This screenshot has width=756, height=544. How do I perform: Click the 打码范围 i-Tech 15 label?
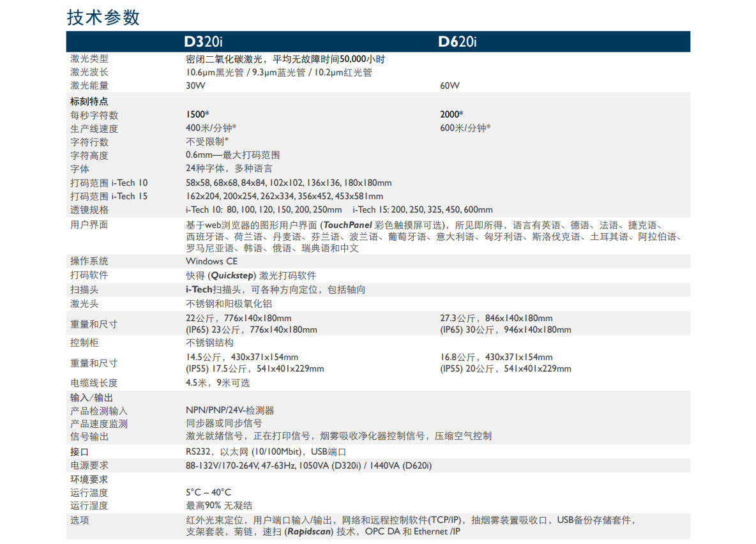[x=109, y=196]
